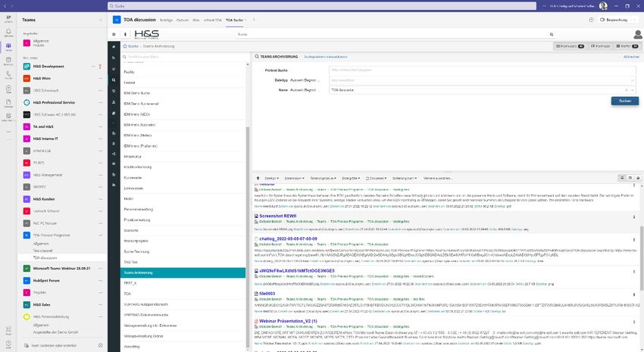Click the history icon in dark sidebar
This screenshot has height=352, width=644.
[114, 91]
